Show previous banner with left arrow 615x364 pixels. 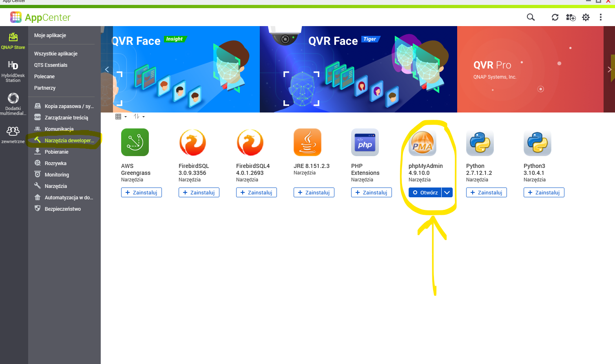pos(107,69)
